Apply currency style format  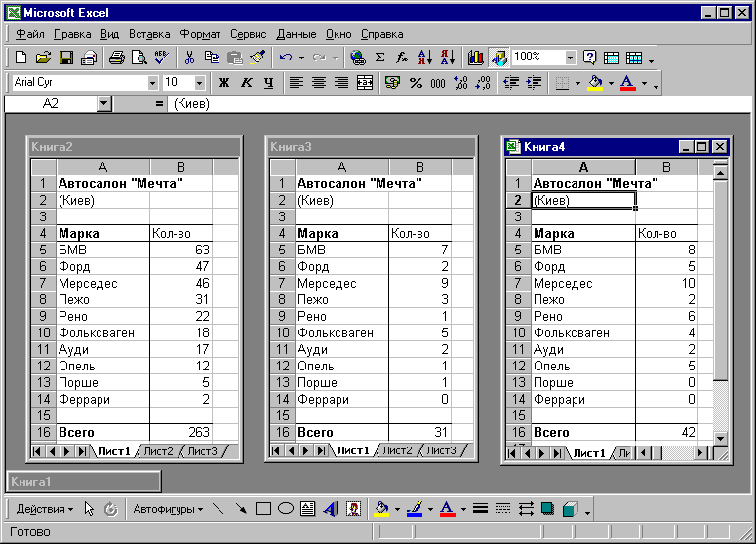click(x=392, y=83)
